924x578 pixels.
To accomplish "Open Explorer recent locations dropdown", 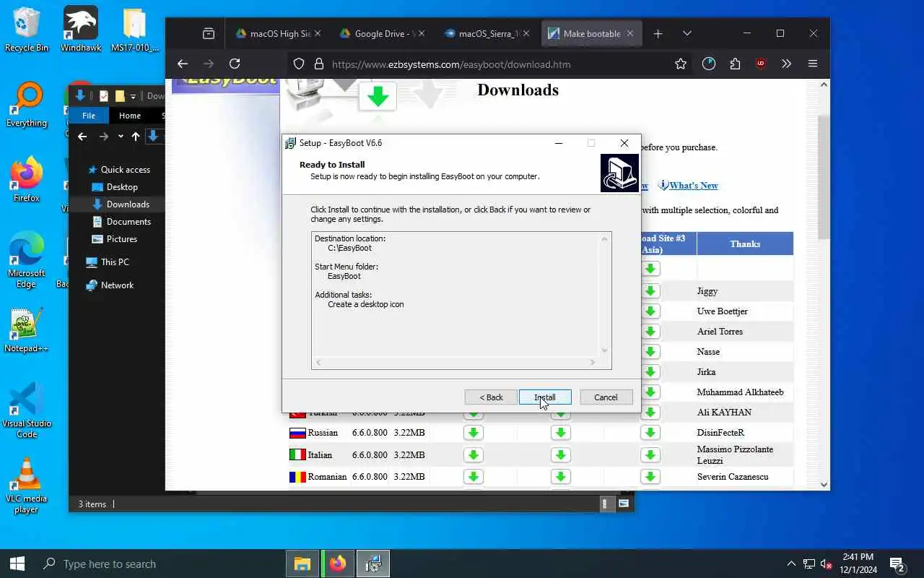I will click(x=121, y=137).
